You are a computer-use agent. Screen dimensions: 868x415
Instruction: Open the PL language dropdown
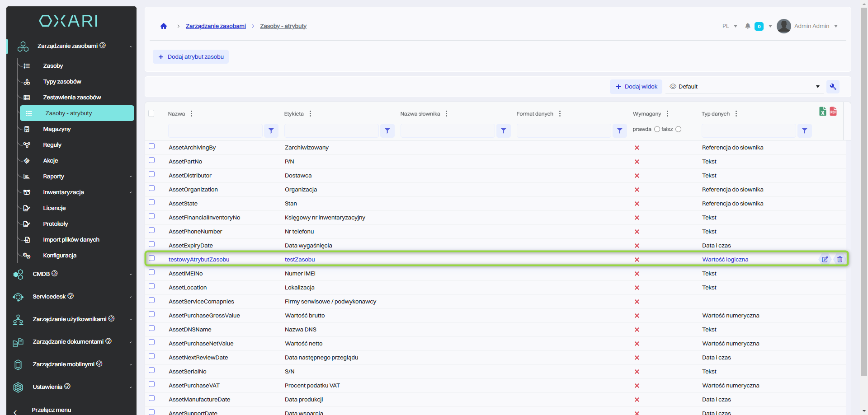(x=730, y=26)
